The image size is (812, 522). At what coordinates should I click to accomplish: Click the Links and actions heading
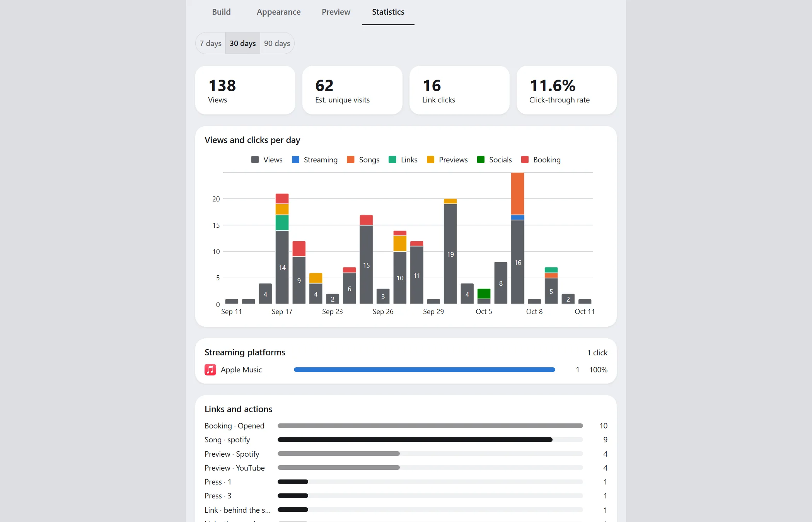tap(238, 409)
